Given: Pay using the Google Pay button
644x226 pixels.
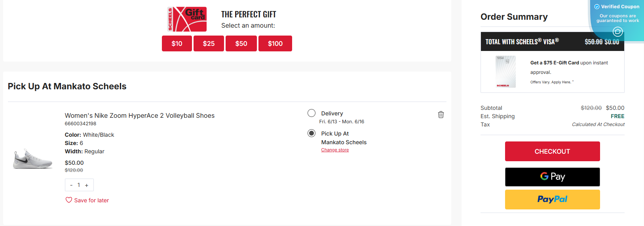Looking at the screenshot, I should pyautogui.click(x=552, y=177).
